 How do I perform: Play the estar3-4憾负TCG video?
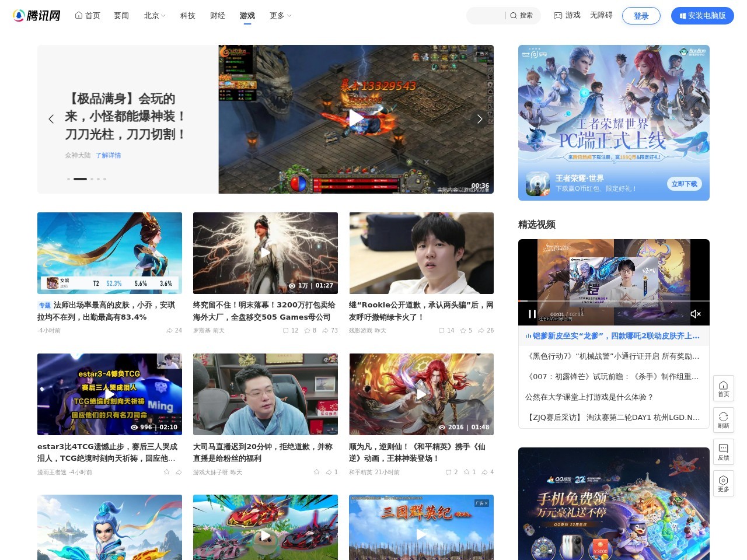(x=110, y=394)
